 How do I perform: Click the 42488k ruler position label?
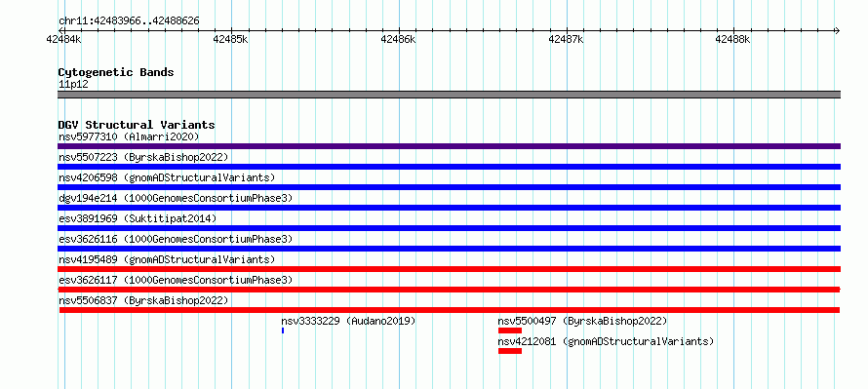click(x=733, y=39)
